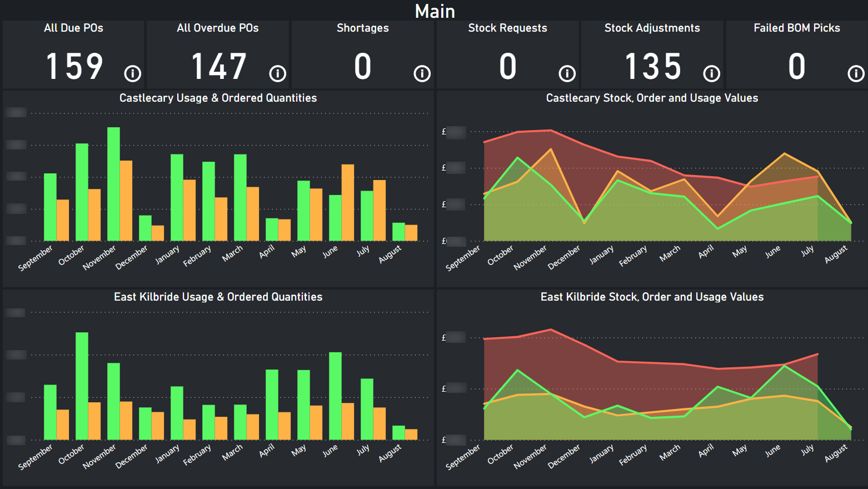
Task: Select Castlecary October green bar
Action: [82, 192]
